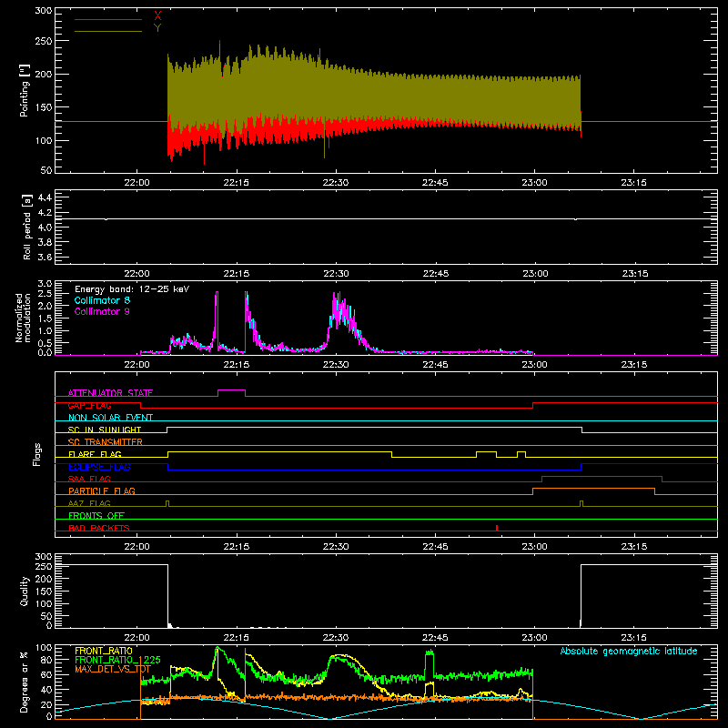The image size is (728, 728).
Task: Click the 150 value on Pointing axis
Action: (x=44, y=107)
